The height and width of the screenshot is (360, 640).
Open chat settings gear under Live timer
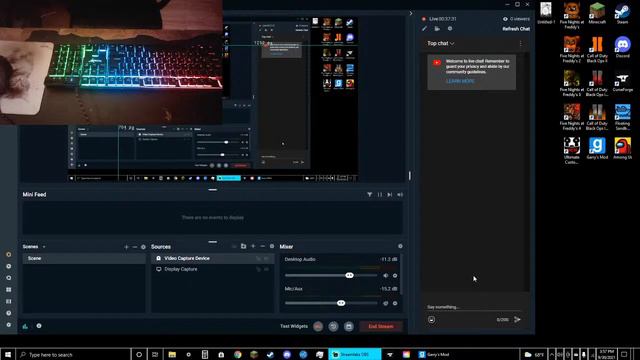tap(450, 29)
